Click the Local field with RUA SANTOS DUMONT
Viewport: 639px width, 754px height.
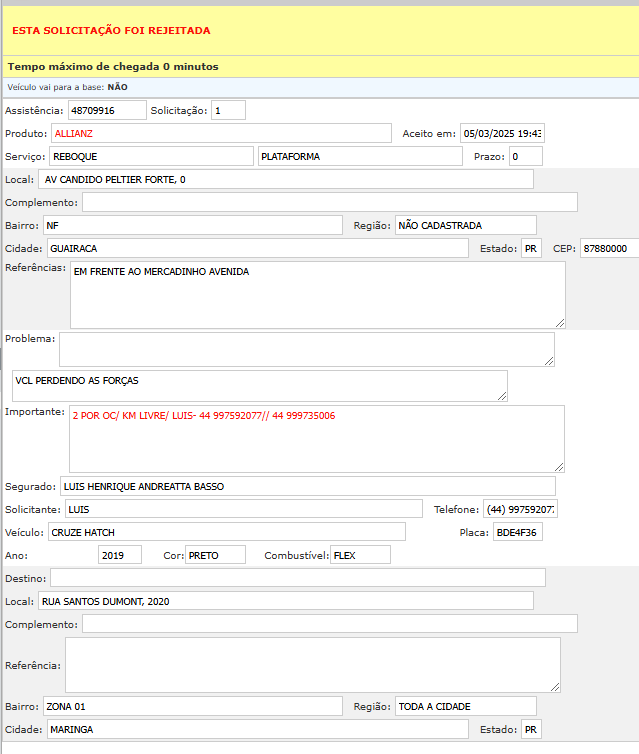[285, 601]
